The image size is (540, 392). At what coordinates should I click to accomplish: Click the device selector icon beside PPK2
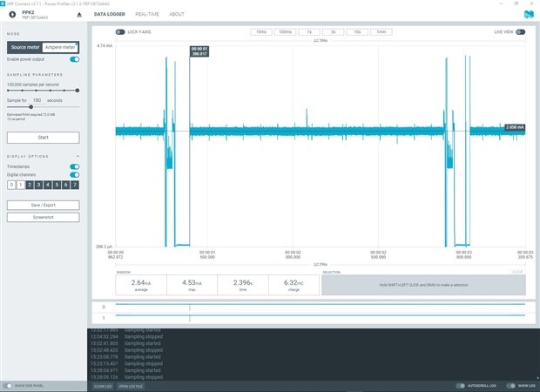(x=12, y=14)
